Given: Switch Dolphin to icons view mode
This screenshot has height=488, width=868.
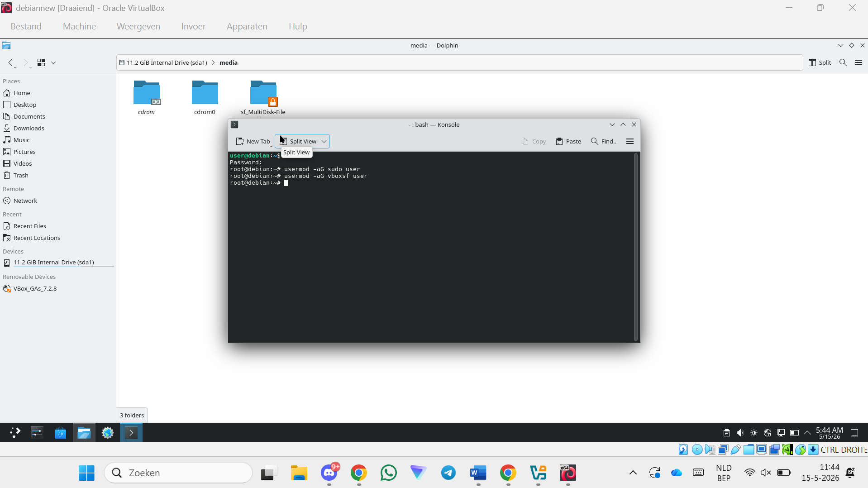Looking at the screenshot, I should click(41, 62).
